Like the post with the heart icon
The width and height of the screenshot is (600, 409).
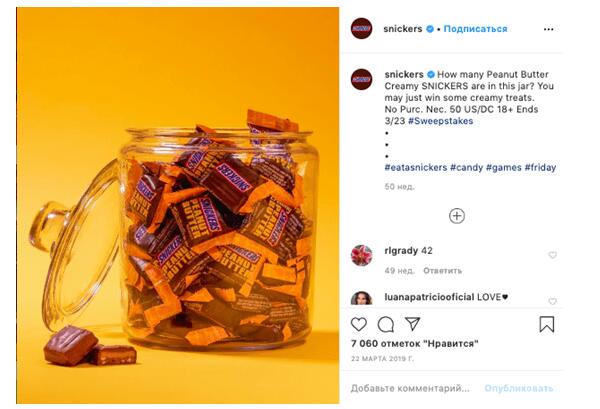point(359,324)
